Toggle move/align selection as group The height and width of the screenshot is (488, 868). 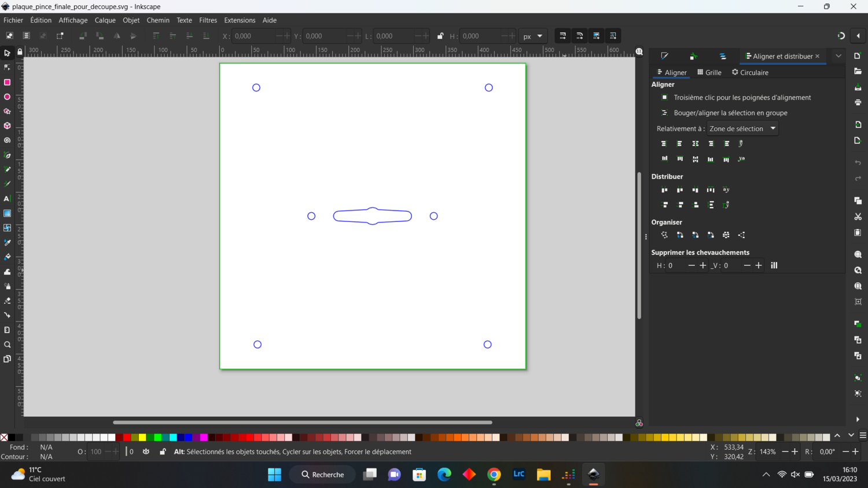(664, 113)
